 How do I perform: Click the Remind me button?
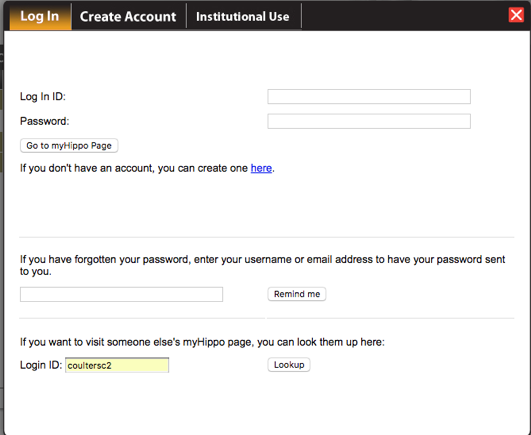click(297, 294)
